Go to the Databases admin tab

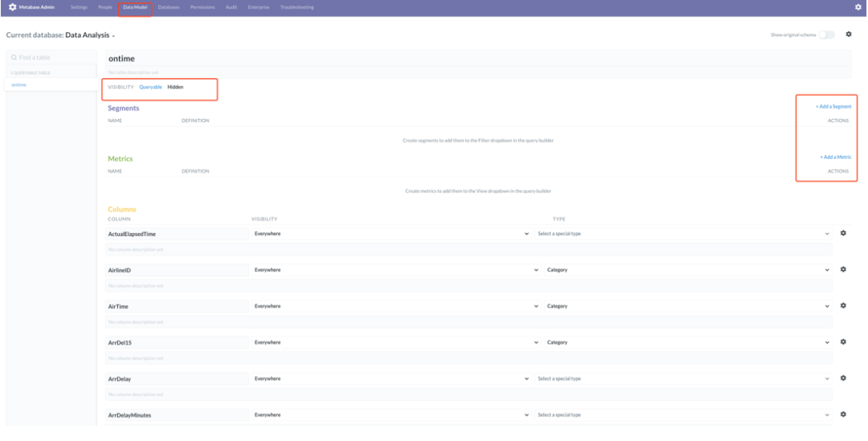(169, 8)
